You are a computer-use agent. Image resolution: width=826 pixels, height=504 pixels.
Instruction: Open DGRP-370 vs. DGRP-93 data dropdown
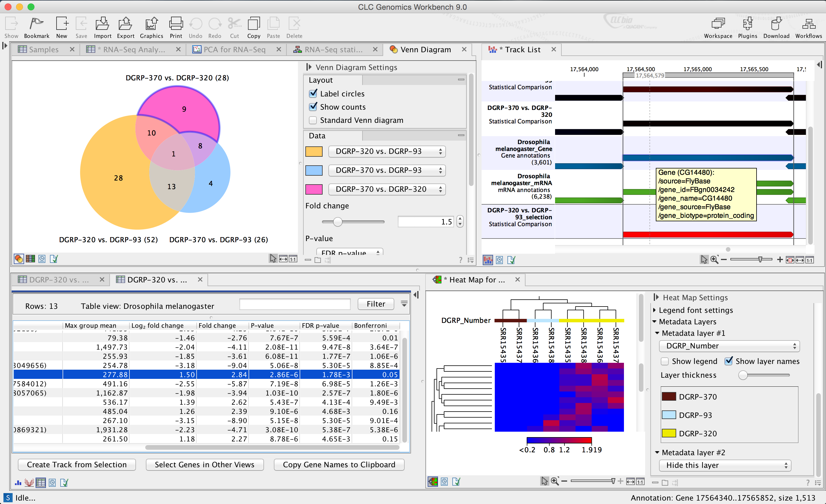(387, 170)
